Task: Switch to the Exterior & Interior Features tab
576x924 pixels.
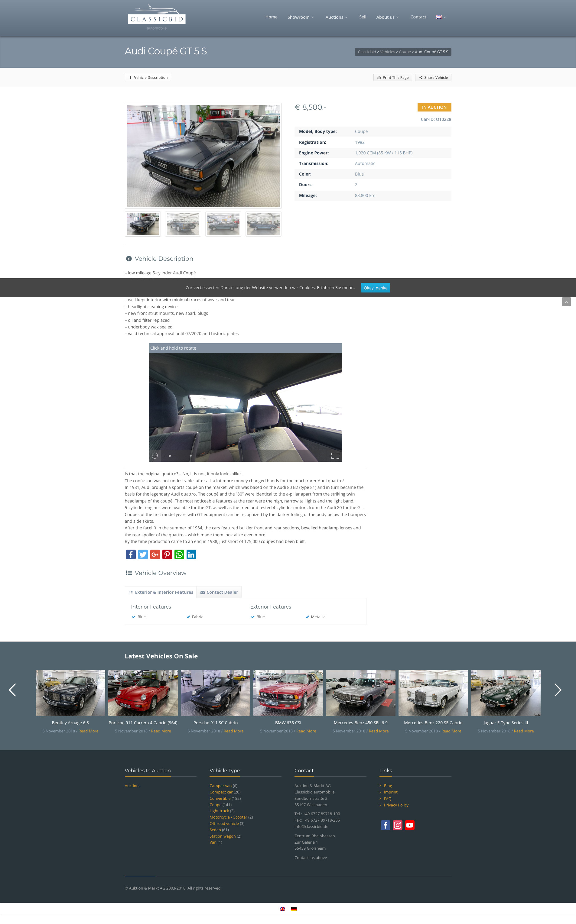Action: pyautogui.click(x=161, y=592)
